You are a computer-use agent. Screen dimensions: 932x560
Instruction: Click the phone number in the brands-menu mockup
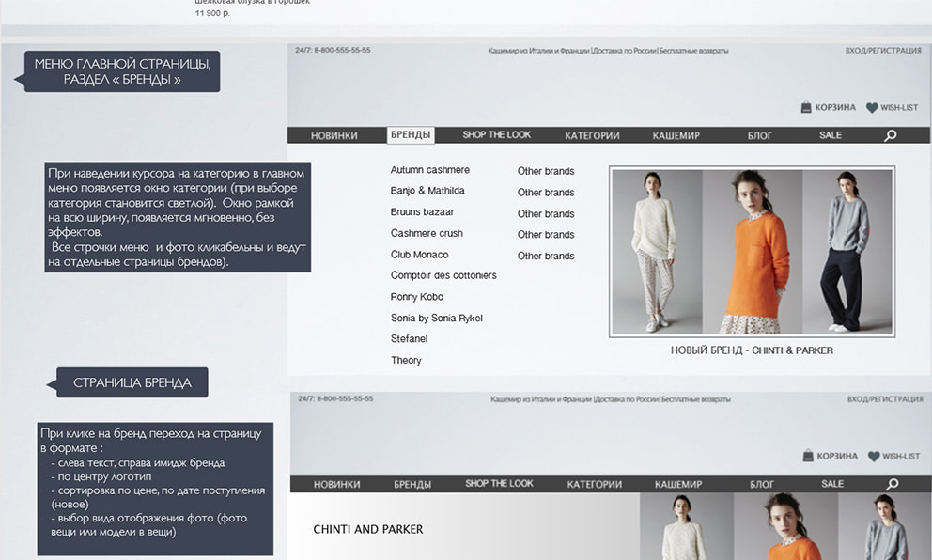pyautogui.click(x=333, y=50)
